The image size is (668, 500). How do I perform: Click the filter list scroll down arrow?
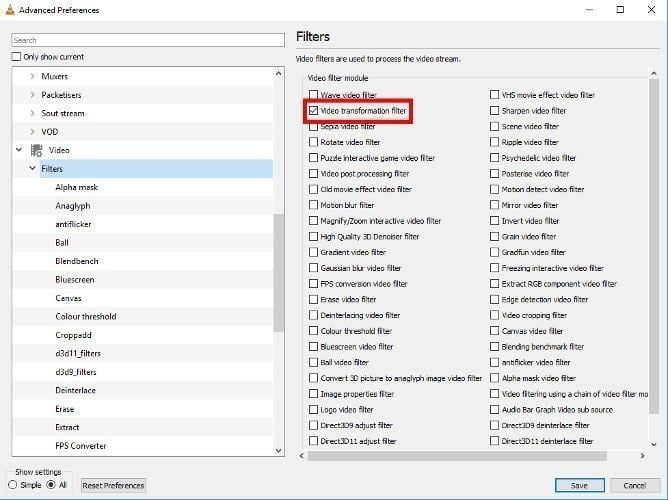point(654,444)
